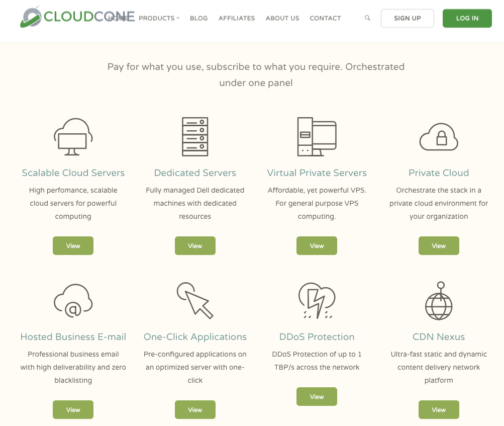Open the Private Cloud heading link
Viewport: 504px width, 426px height.
click(439, 173)
